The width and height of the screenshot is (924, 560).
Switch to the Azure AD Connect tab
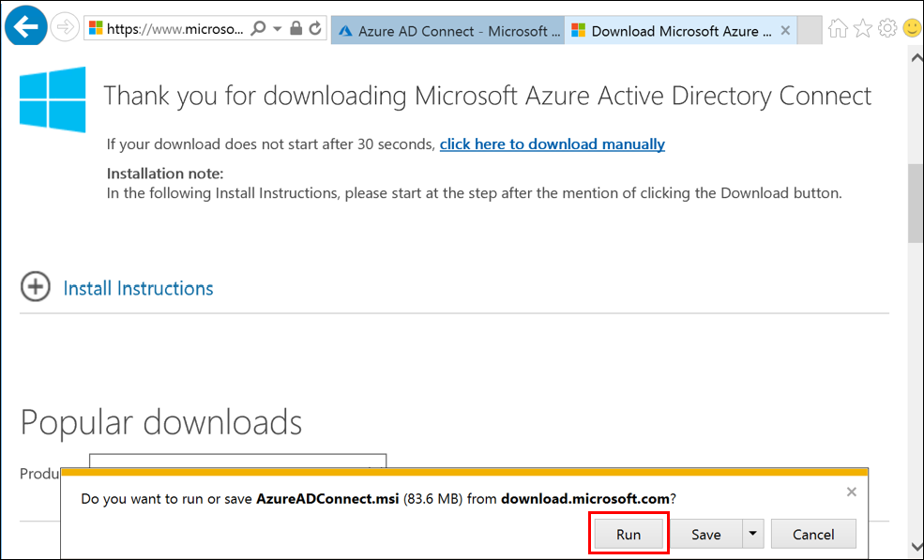(x=448, y=31)
